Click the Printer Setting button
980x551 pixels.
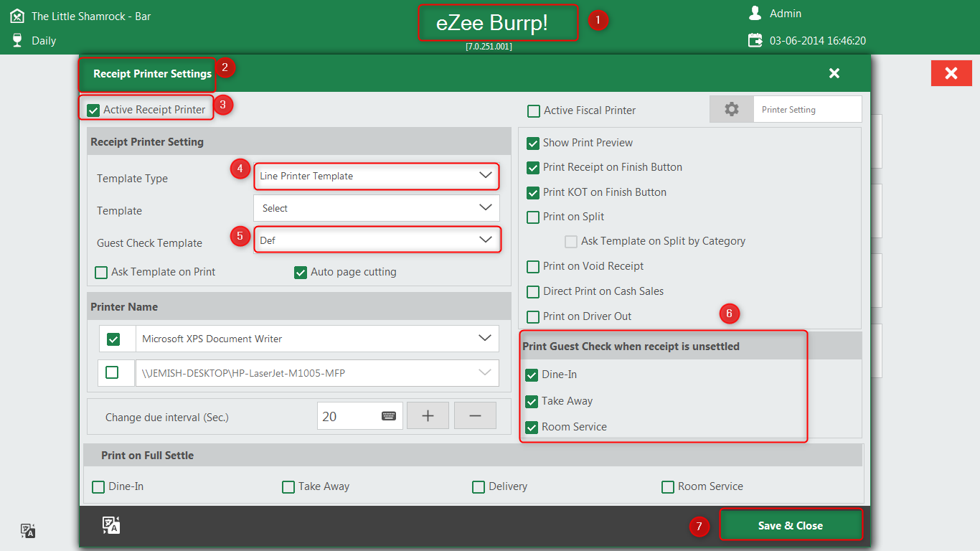[786, 109]
